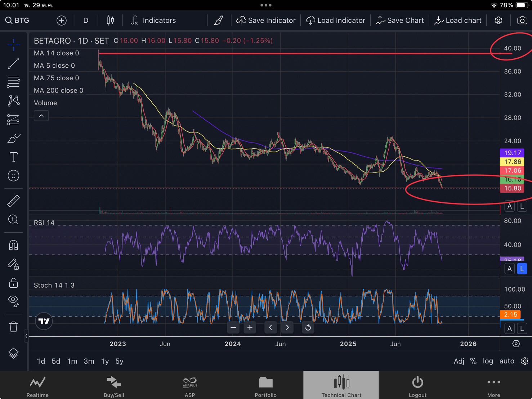Image resolution: width=532 pixels, height=399 pixels.
Task: Open the Fibonacci retracement lines tool
Action: 13,82
